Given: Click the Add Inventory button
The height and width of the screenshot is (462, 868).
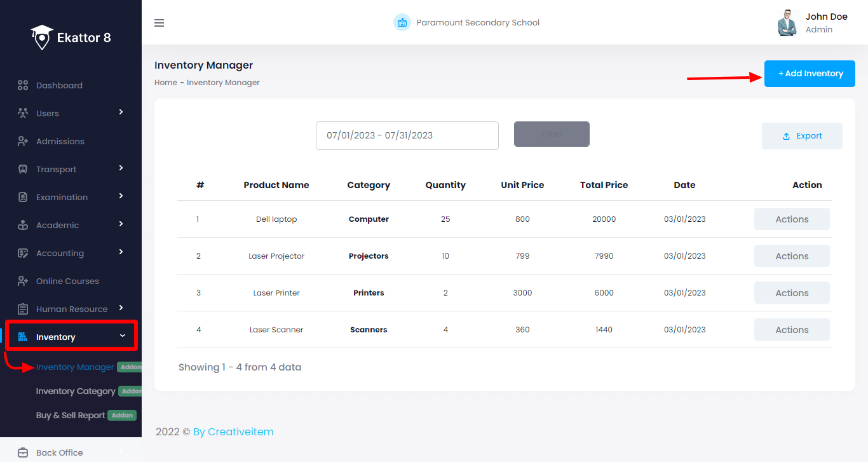Looking at the screenshot, I should pos(810,74).
